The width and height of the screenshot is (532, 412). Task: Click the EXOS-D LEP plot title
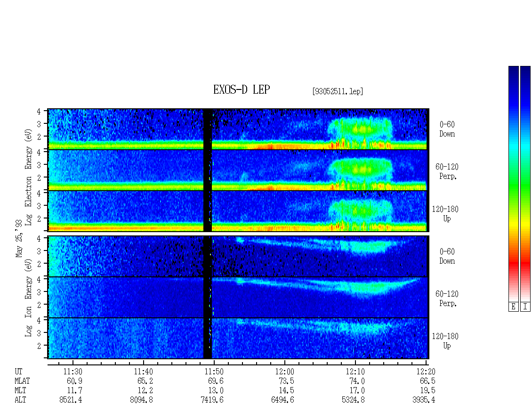click(x=242, y=90)
